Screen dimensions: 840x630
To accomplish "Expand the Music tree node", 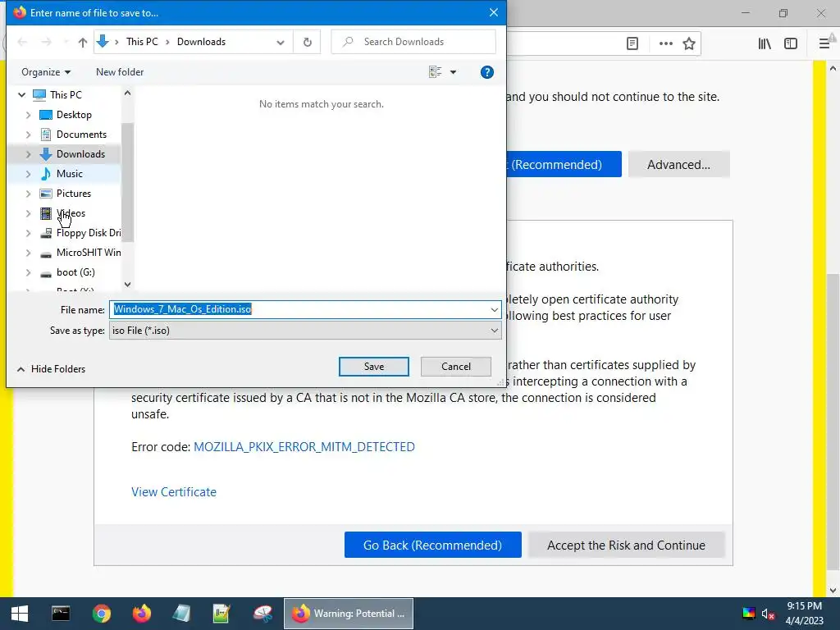I will [29, 174].
